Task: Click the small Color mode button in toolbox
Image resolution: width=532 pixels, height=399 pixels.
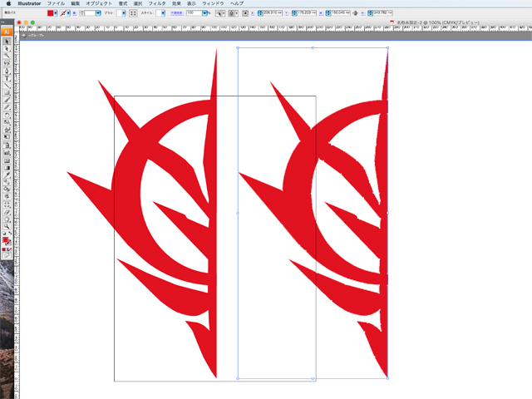Action: (4, 249)
